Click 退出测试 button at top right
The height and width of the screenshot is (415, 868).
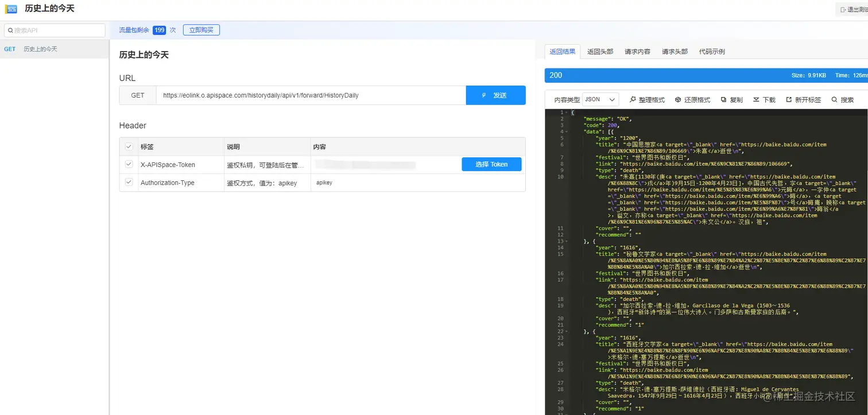coord(852,9)
